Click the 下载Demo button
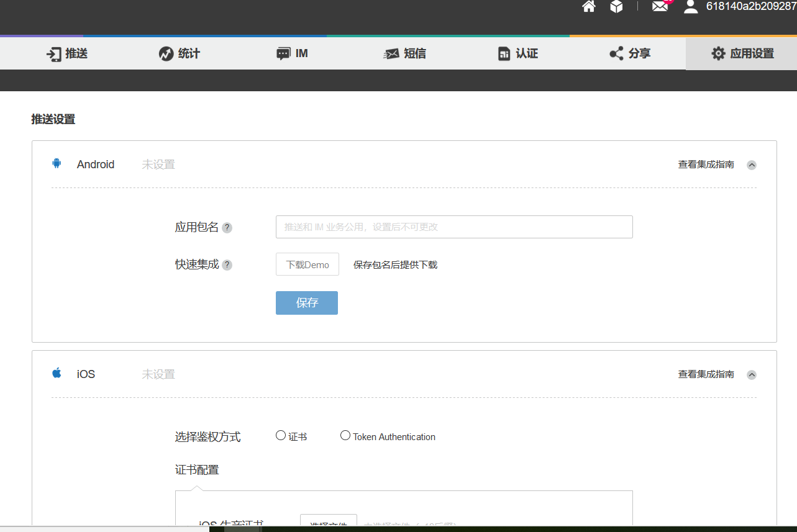Viewport: 797px width, 532px height. [307, 264]
